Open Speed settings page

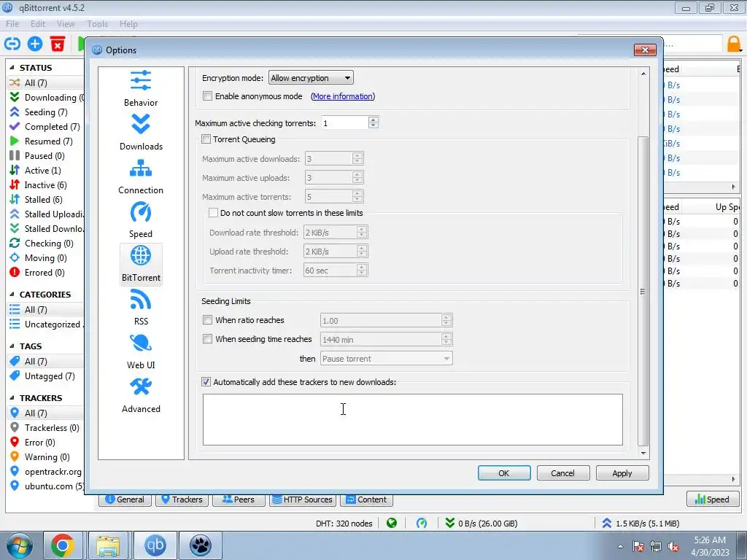(141, 220)
